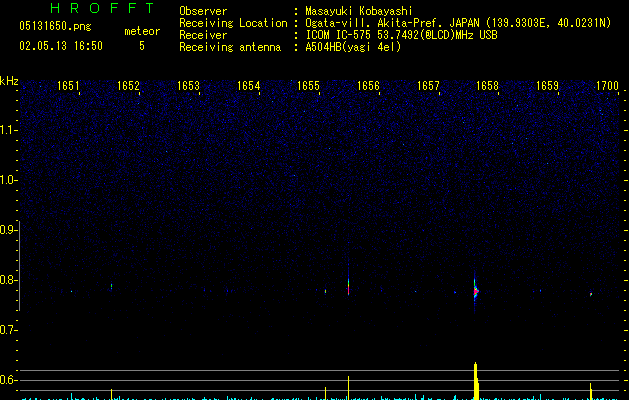The width and height of the screenshot is (629, 400).
Task: Click the small meteor echo near 1700
Action: pos(591,294)
